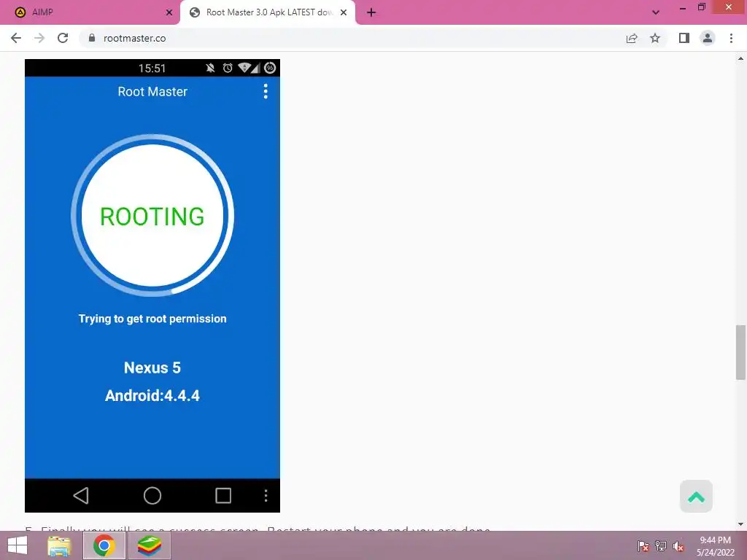
Task: Click the network tray icon
Action: tap(661, 546)
